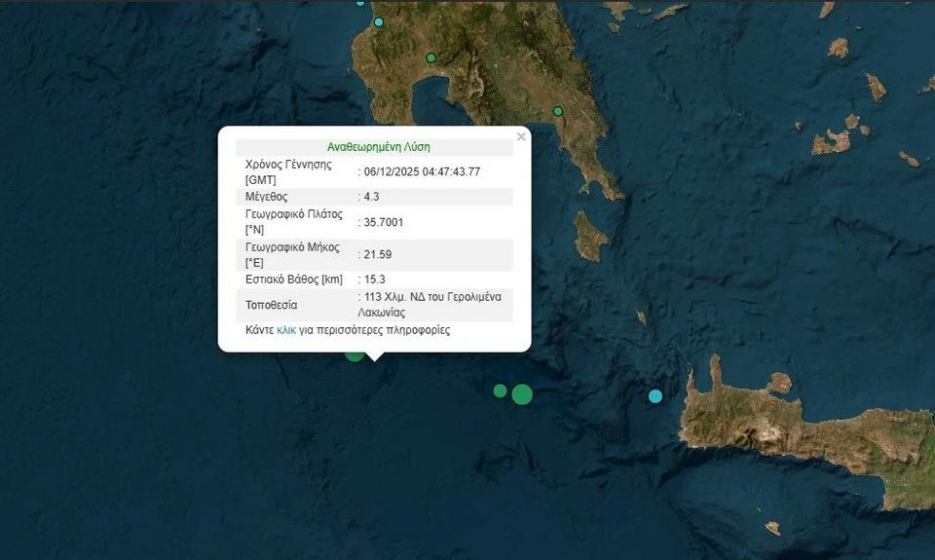The image size is (935, 560).
Task: Select the small green marker beside the large one
Action: [x=500, y=391]
